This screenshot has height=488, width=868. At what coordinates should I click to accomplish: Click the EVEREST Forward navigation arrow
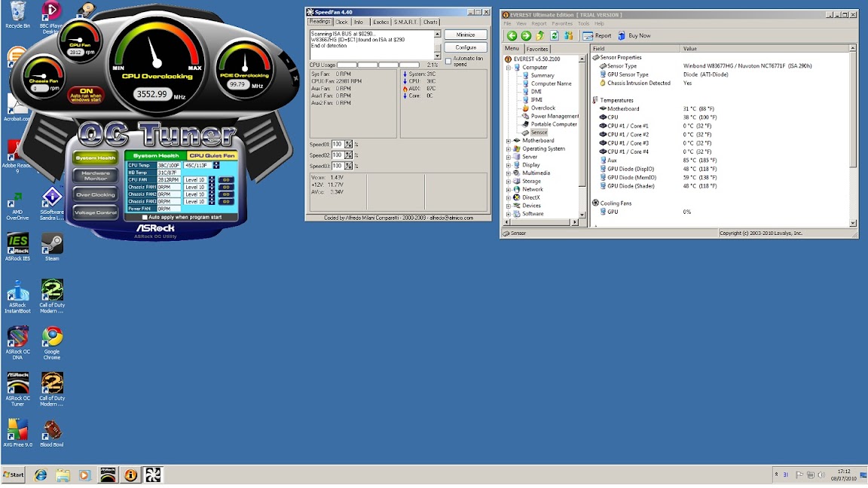(x=526, y=36)
